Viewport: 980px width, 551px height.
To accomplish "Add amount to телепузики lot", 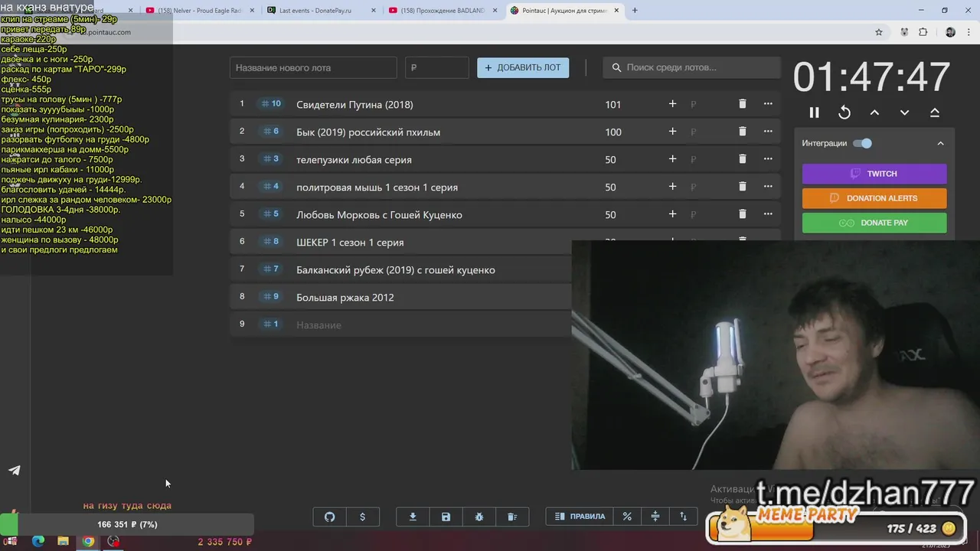I will click(672, 158).
